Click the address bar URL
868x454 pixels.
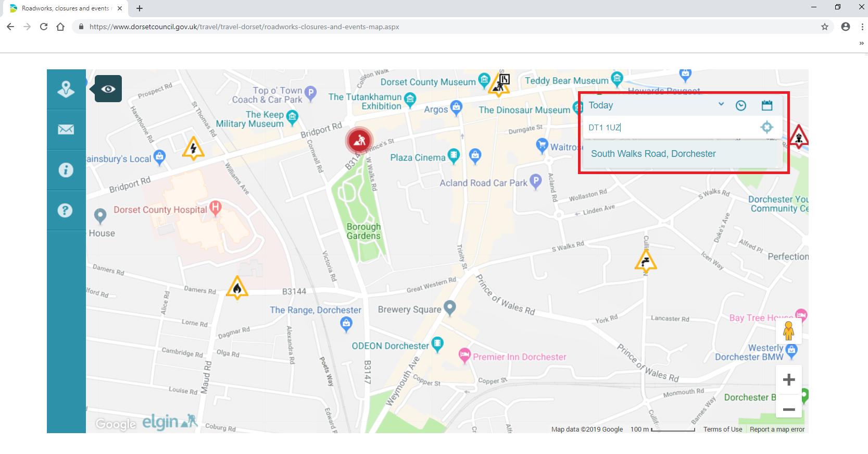[244, 27]
